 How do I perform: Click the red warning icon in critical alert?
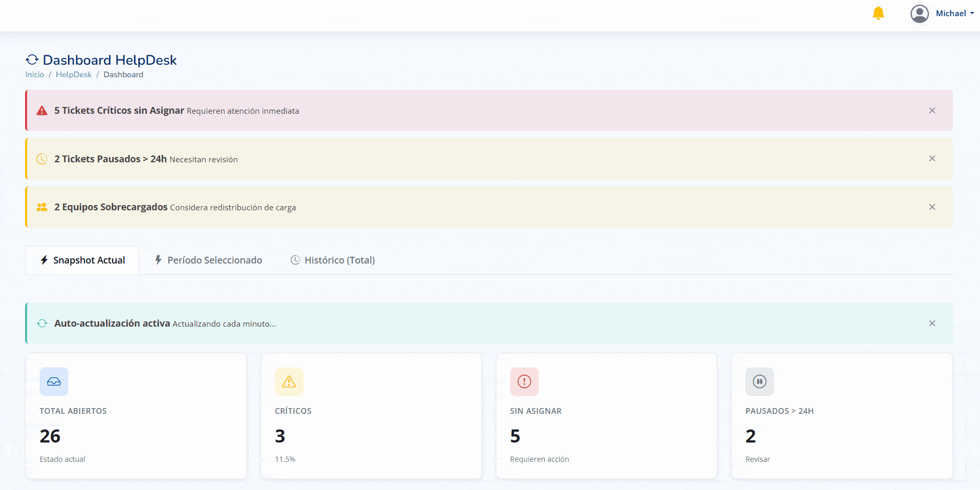click(x=42, y=111)
